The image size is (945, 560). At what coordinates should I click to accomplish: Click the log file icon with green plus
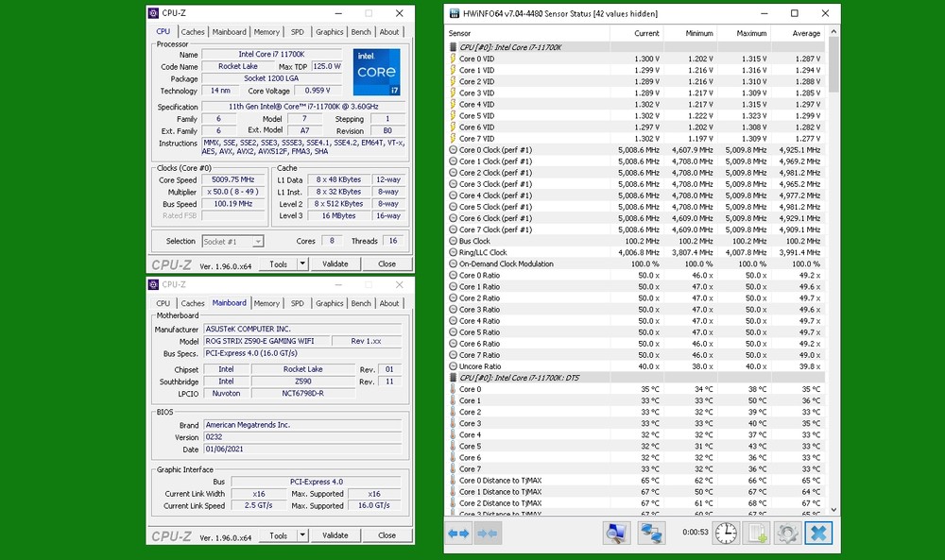[x=757, y=534]
